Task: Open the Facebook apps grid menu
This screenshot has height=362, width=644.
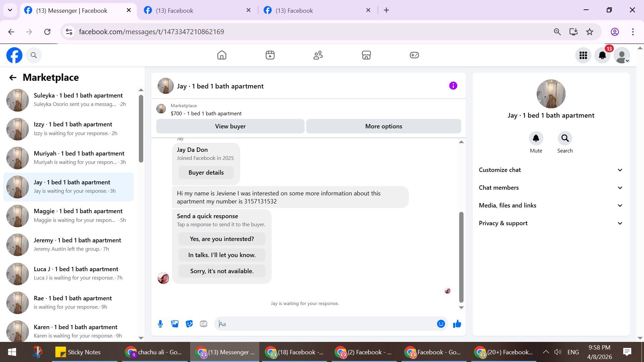Action: click(x=583, y=55)
